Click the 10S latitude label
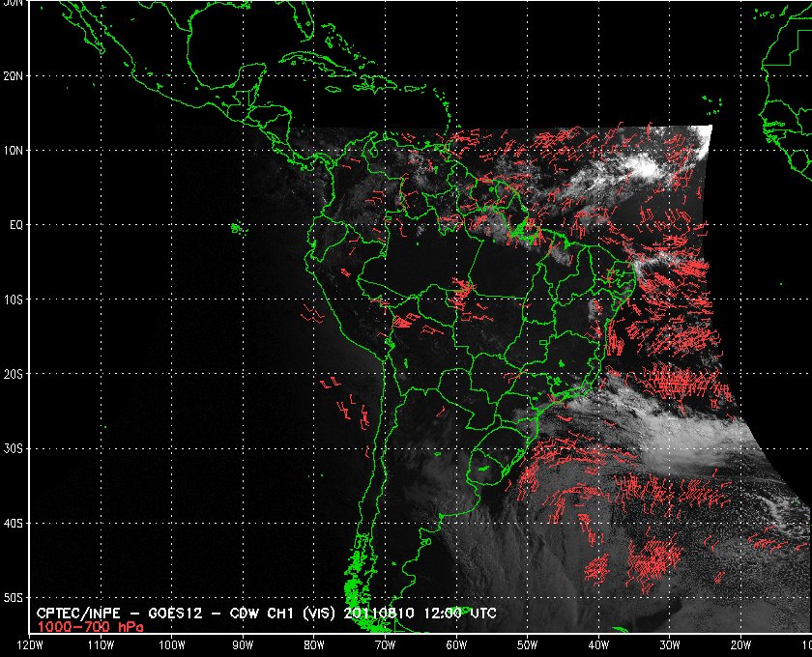The height and width of the screenshot is (657, 812). tap(14, 300)
